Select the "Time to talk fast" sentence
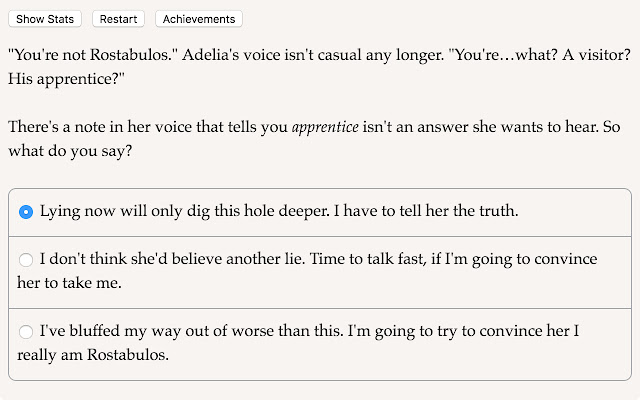The image size is (640, 400). (x=369, y=259)
